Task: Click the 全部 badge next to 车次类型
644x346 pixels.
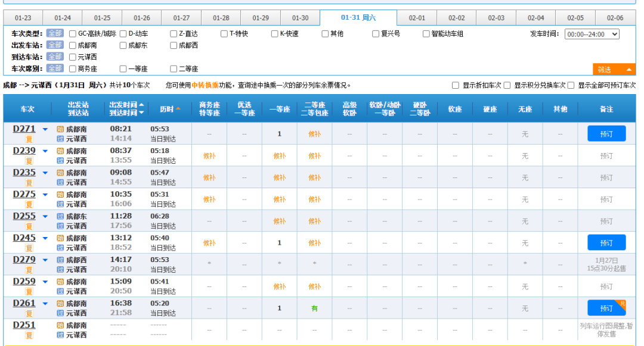Action: point(54,33)
